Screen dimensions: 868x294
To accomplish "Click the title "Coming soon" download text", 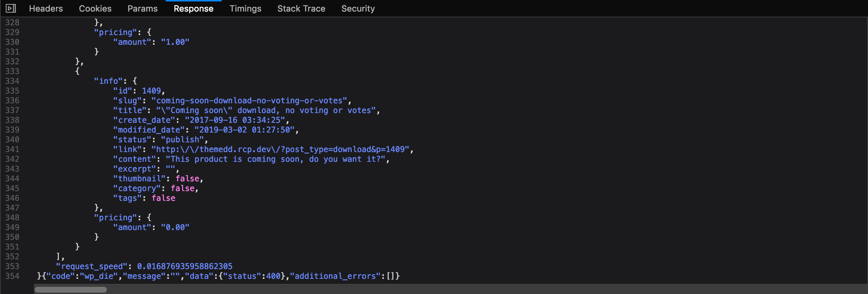I will point(266,110).
